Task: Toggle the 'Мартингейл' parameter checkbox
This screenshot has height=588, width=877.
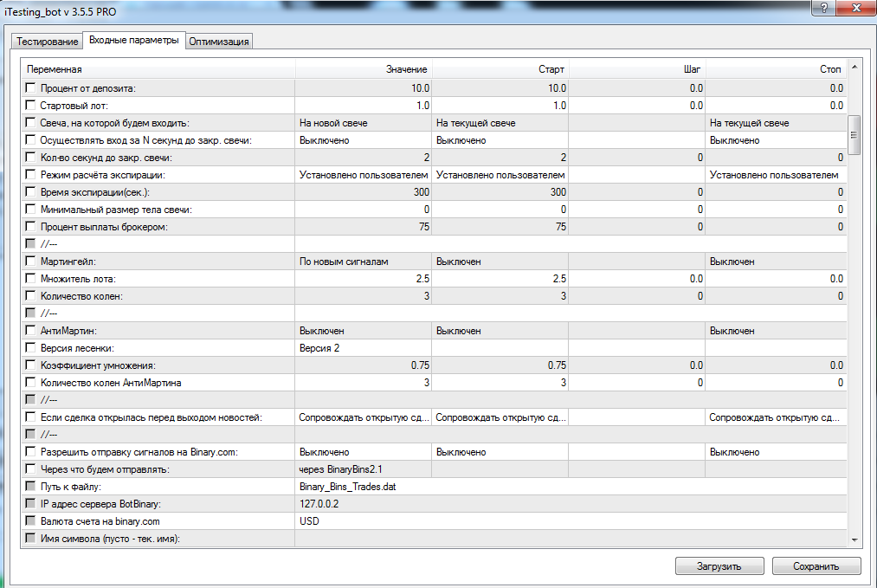Action: tap(31, 262)
